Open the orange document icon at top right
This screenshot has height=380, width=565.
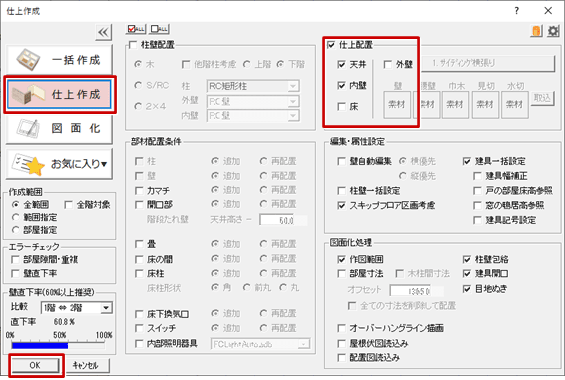coord(536,31)
